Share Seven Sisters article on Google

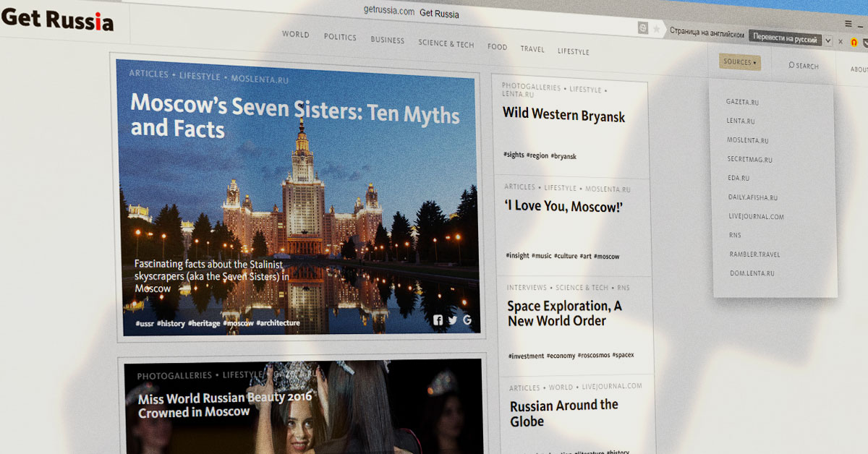(x=467, y=320)
